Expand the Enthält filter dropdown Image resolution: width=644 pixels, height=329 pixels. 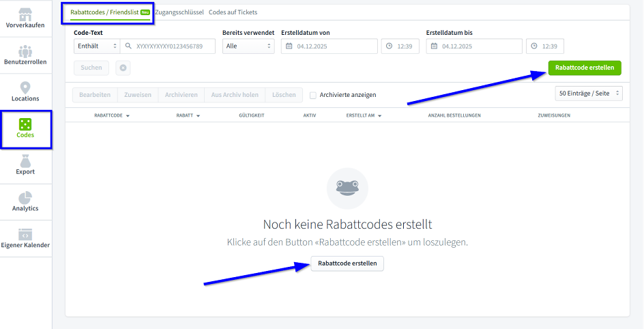click(96, 46)
